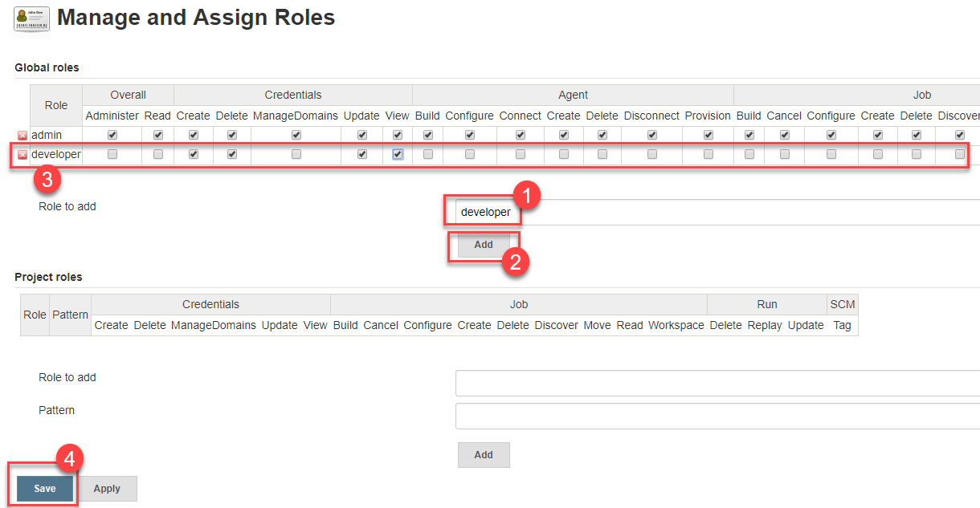Uncheck admin Overall Administer checkbox

point(112,135)
